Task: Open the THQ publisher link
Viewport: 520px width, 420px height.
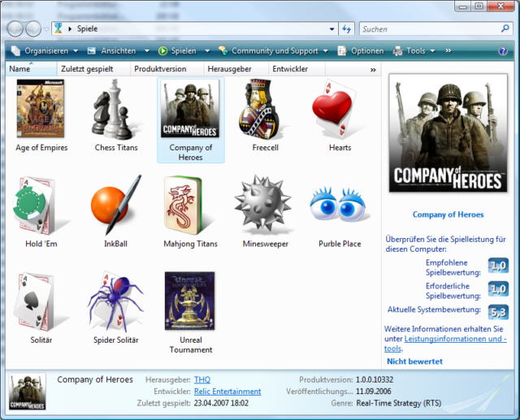Action: point(202,379)
